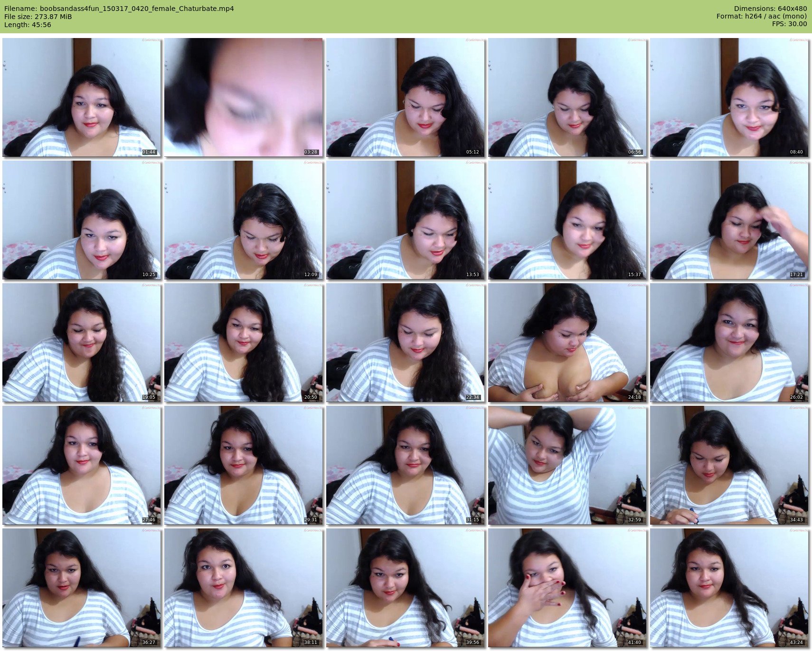This screenshot has width=812, height=651.
Task: Click the frame at 06:56
Action: [x=567, y=97]
